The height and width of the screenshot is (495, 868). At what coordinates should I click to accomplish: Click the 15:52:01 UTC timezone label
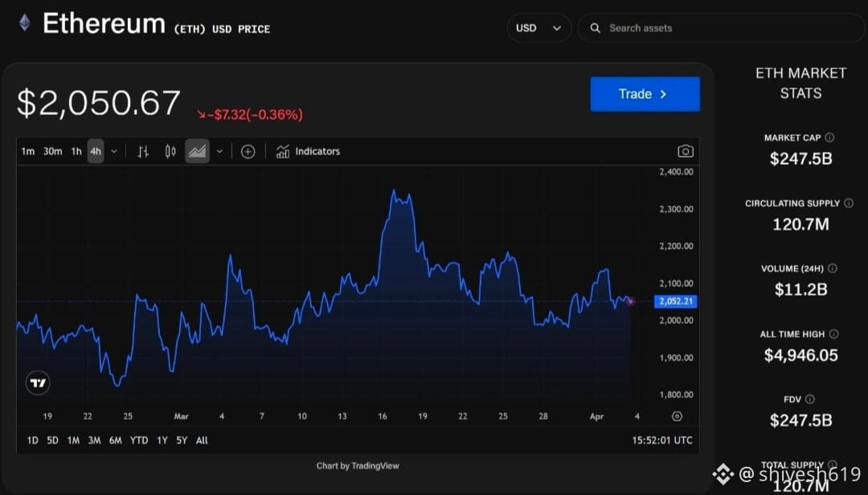[x=662, y=440]
